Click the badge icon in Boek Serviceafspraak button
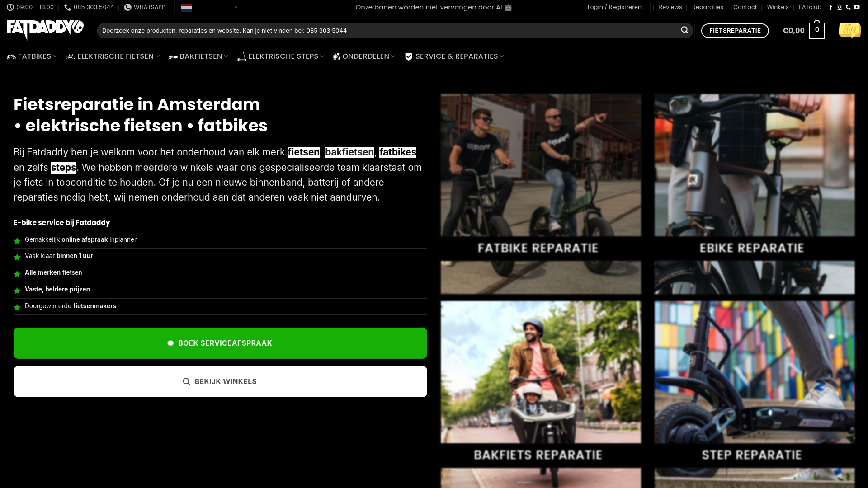This screenshot has height=488, width=868. click(x=170, y=343)
